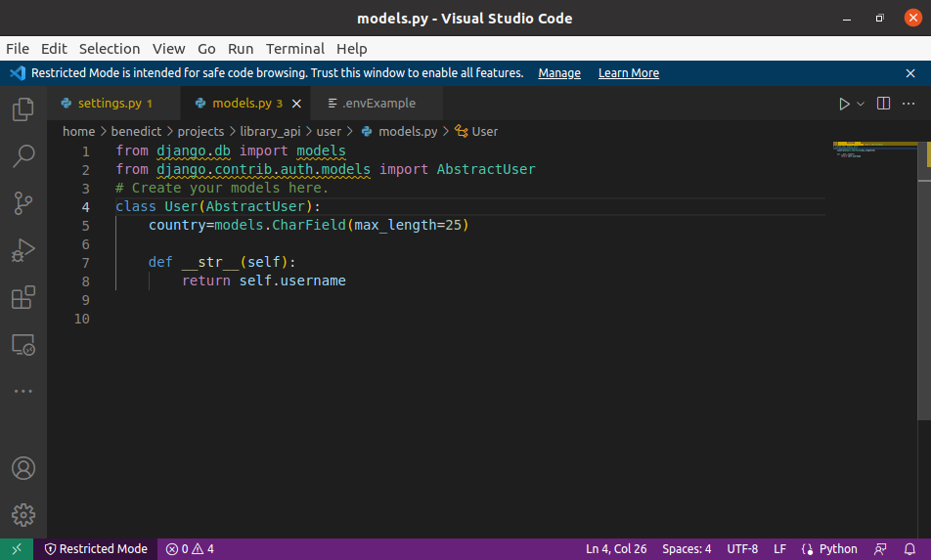Open the Manage gear icon

pyautogui.click(x=23, y=515)
